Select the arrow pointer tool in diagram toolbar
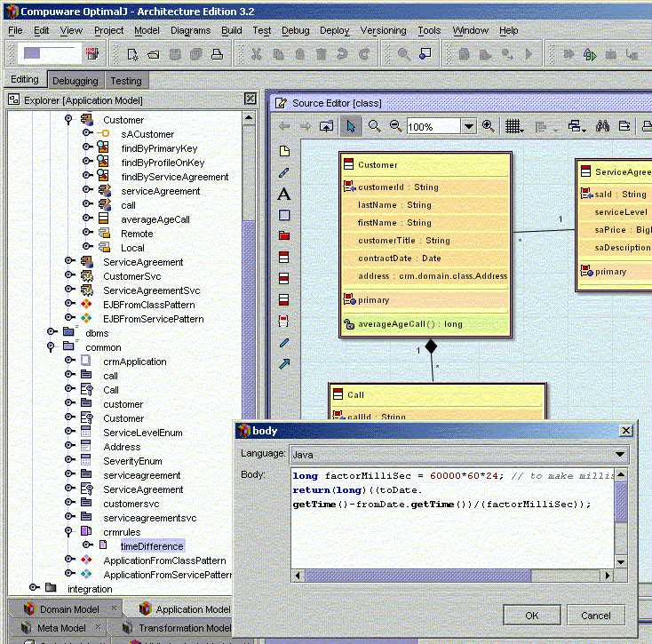 [x=351, y=126]
